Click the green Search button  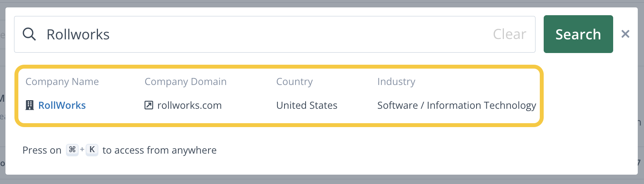[578, 34]
